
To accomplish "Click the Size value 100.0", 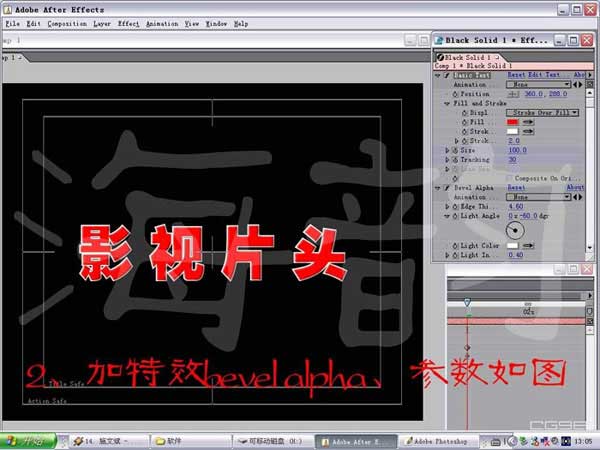I will (x=517, y=150).
